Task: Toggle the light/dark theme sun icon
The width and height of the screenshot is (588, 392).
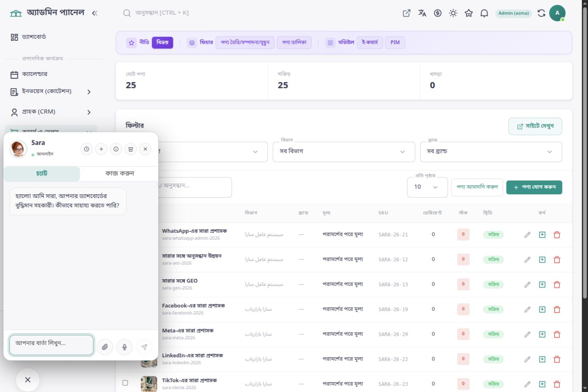Action: point(453,13)
